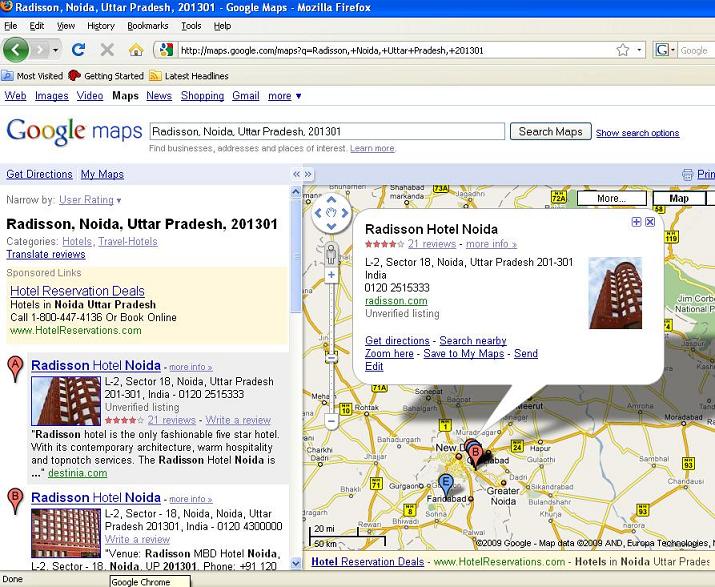Open Most Visited bookmarks folder
The height and width of the screenshot is (587, 715).
[x=32, y=76]
